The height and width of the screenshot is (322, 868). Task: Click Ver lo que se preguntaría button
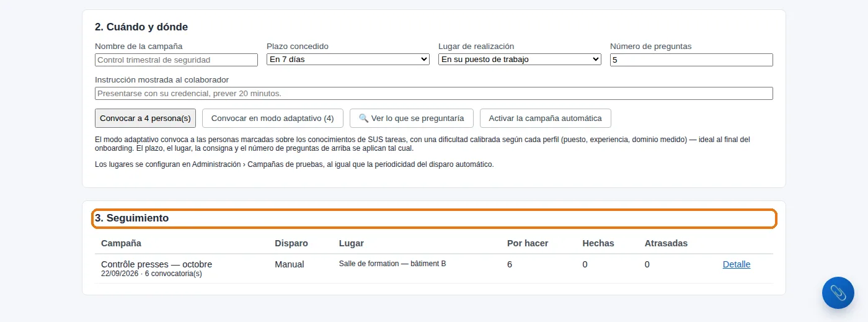tap(412, 118)
